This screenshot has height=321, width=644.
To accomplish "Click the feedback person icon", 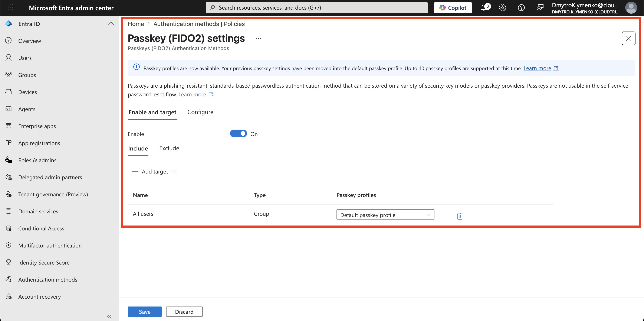I will pos(540,8).
